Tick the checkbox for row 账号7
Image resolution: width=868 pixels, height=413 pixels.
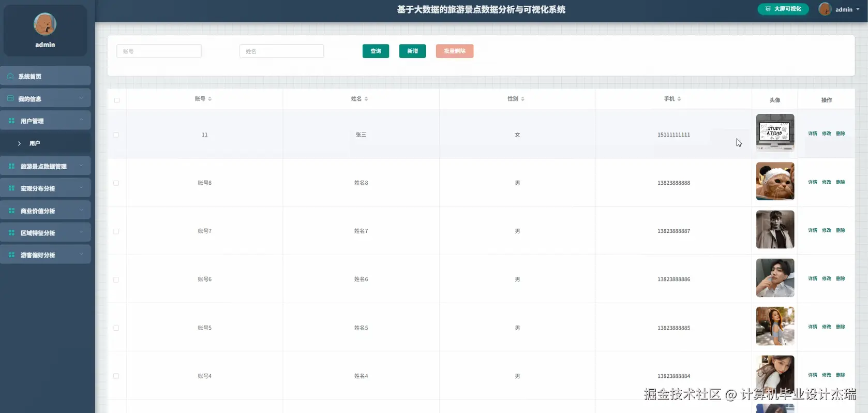116,231
